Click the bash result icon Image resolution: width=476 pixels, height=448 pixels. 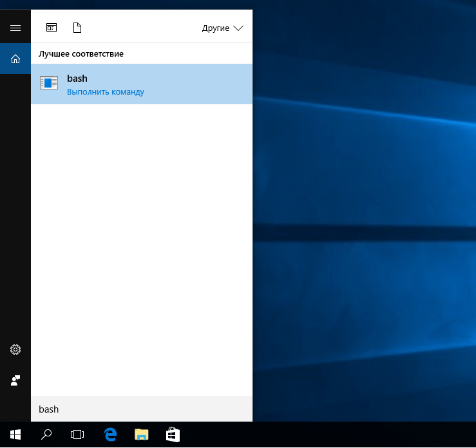(x=49, y=83)
